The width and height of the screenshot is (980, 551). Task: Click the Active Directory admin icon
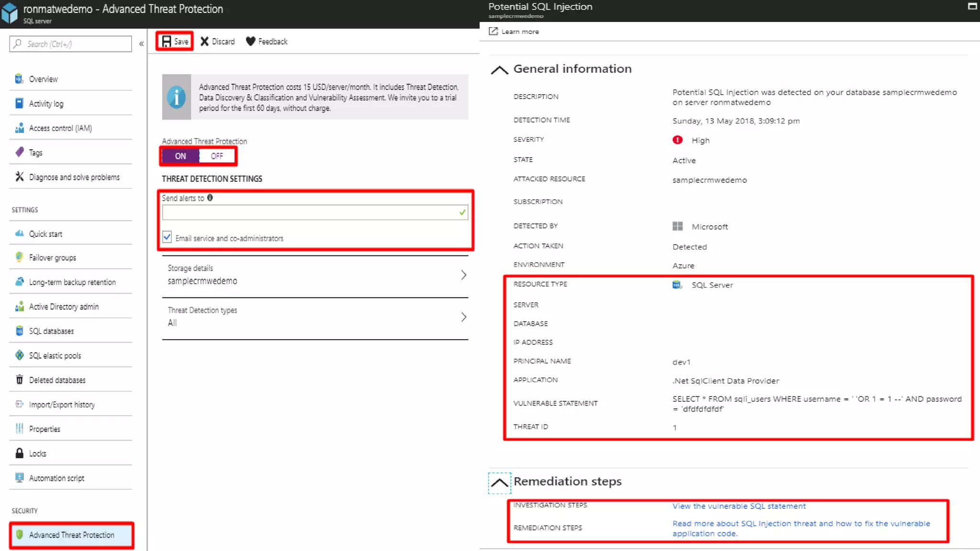[19, 307]
